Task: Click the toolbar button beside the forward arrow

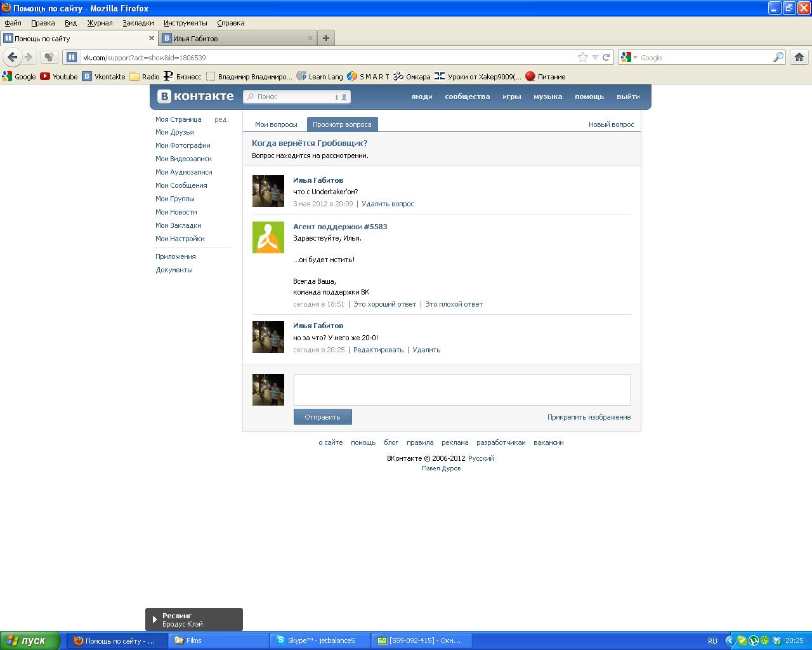Action: click(x=49, y=57)
